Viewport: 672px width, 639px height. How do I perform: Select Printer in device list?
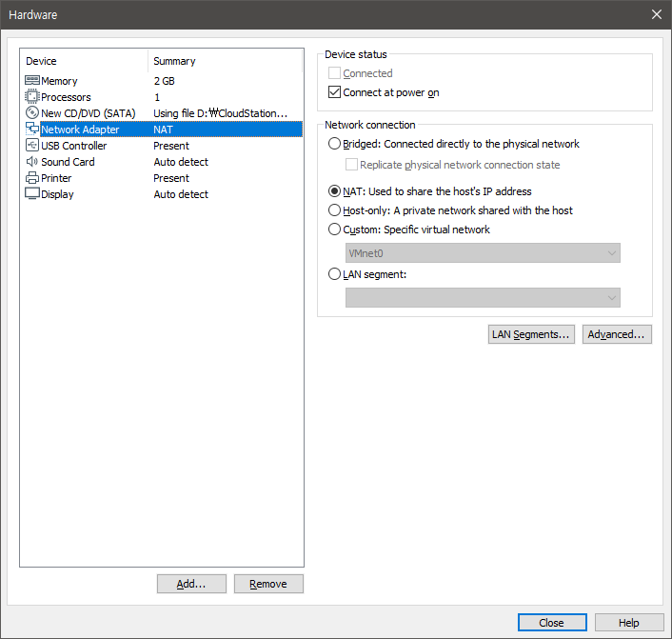coord(56,178)
